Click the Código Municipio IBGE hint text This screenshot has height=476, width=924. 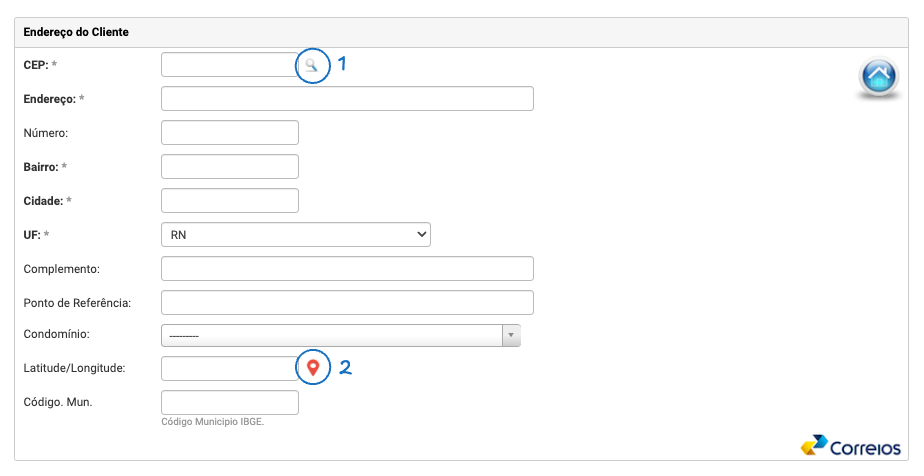pyautogui.click(x=211, y=421)
